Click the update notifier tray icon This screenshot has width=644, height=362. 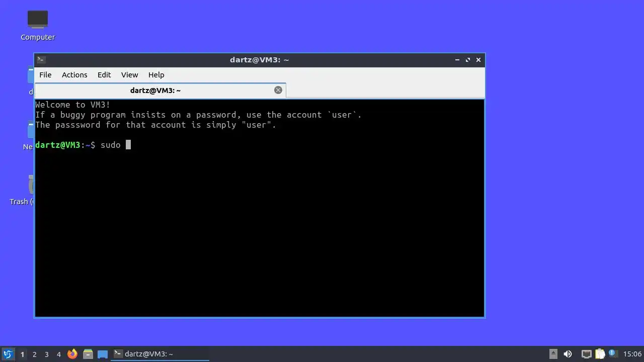[x=612, y=353]
